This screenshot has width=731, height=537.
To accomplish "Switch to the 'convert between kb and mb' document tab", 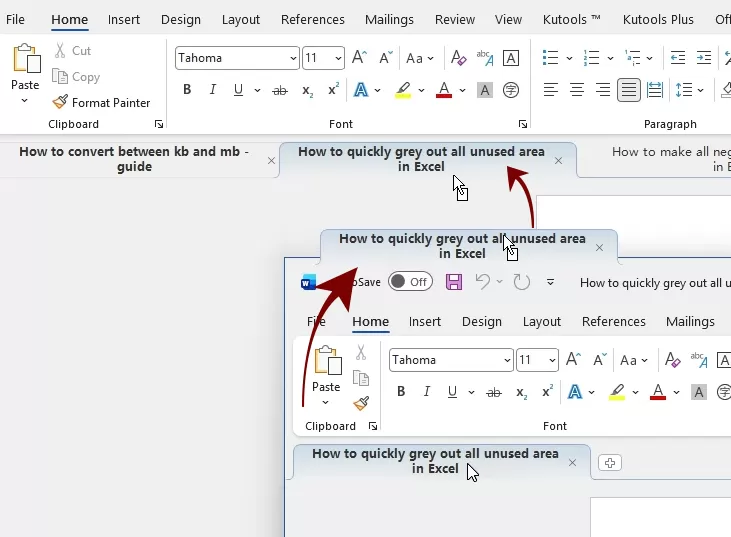I will click(134, 159).
